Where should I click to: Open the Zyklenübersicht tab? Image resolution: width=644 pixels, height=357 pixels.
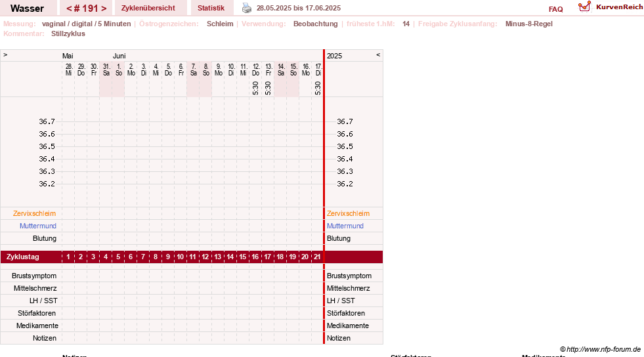click(x=148, y=8)
